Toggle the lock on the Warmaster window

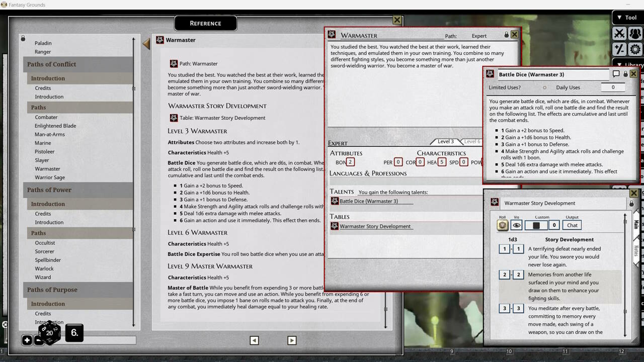point(507,35)
